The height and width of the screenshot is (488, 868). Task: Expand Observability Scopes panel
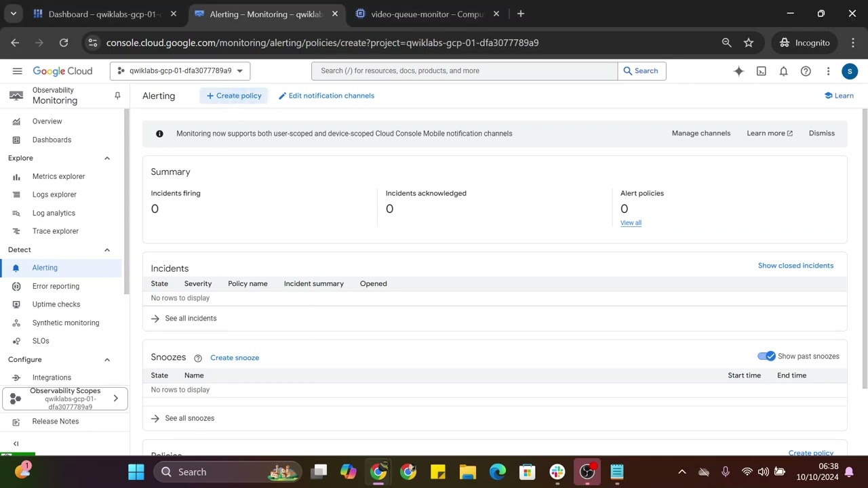[64, 399]
